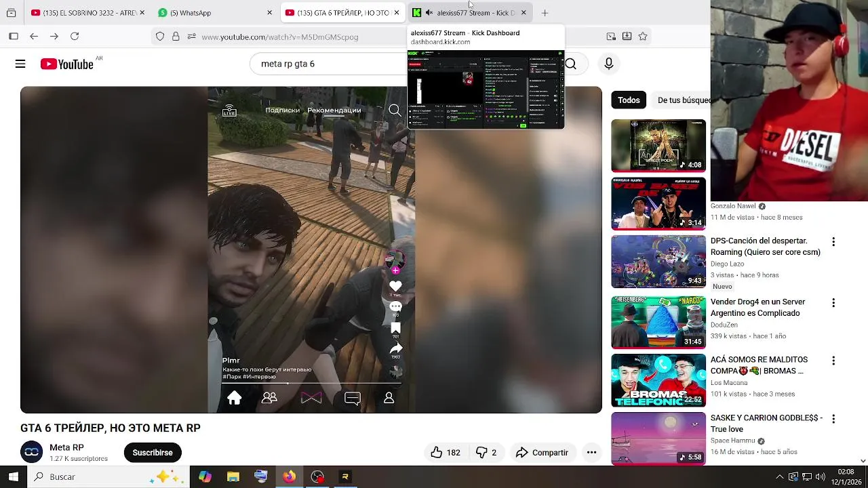Open the Meta RP channel name link
The width and height of the screenshot is (868, 488).
66,447
